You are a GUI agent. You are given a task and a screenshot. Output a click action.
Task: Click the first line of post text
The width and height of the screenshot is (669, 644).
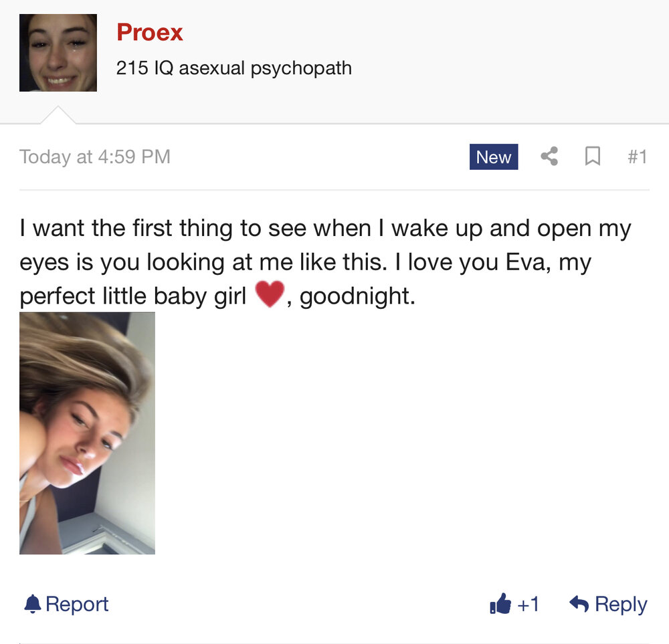325,229
